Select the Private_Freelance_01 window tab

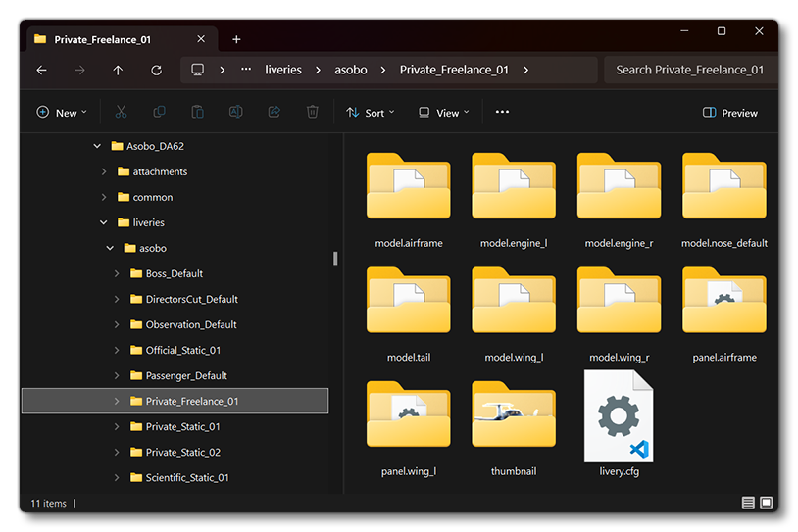(123, 39)
